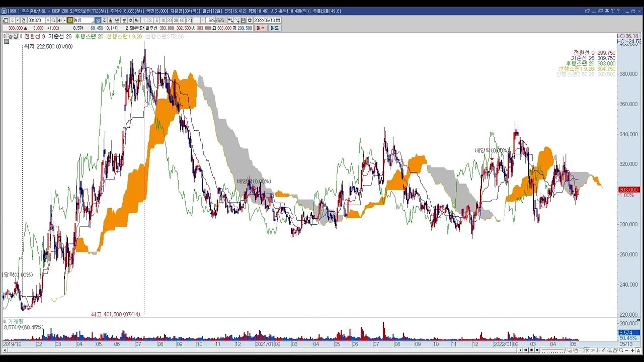Open help question mark icon

click(x=618, y=11)
